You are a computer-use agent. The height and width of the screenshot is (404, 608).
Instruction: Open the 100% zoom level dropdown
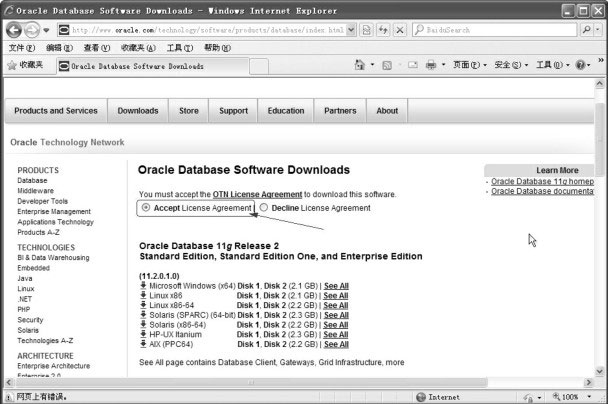coord(589,397)
